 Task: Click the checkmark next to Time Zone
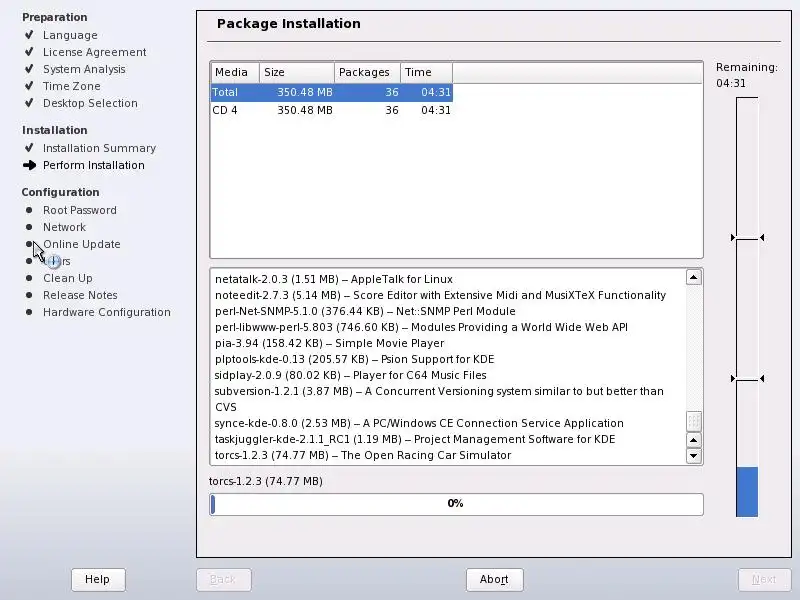(29, 85)
